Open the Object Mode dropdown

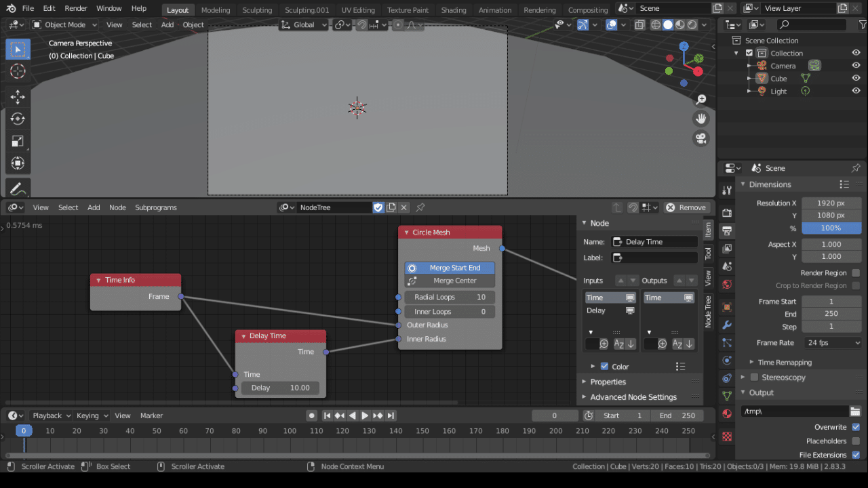(64, 24)
